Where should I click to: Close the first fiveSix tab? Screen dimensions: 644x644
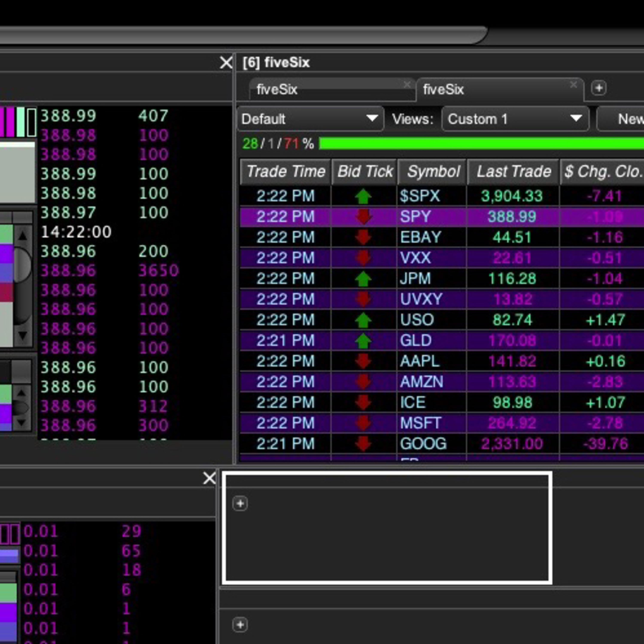(407, 85)
